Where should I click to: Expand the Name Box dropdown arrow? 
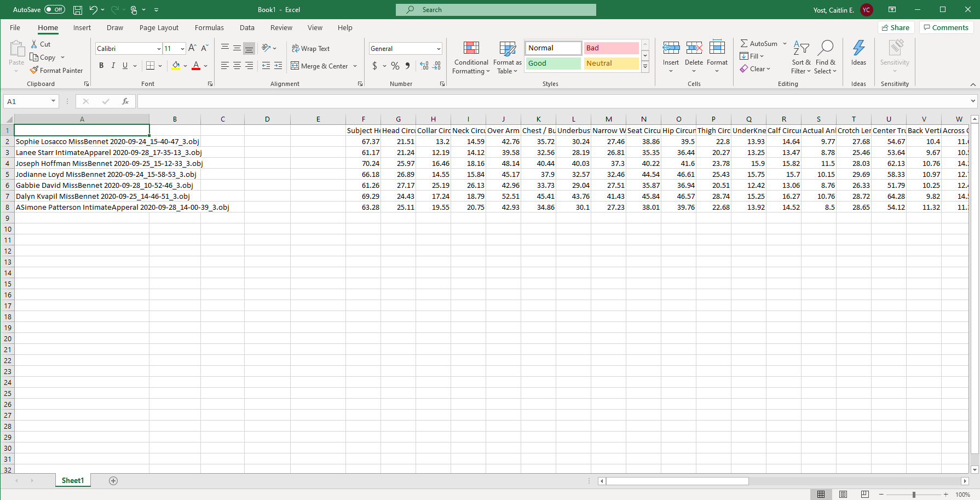(53, 101)
